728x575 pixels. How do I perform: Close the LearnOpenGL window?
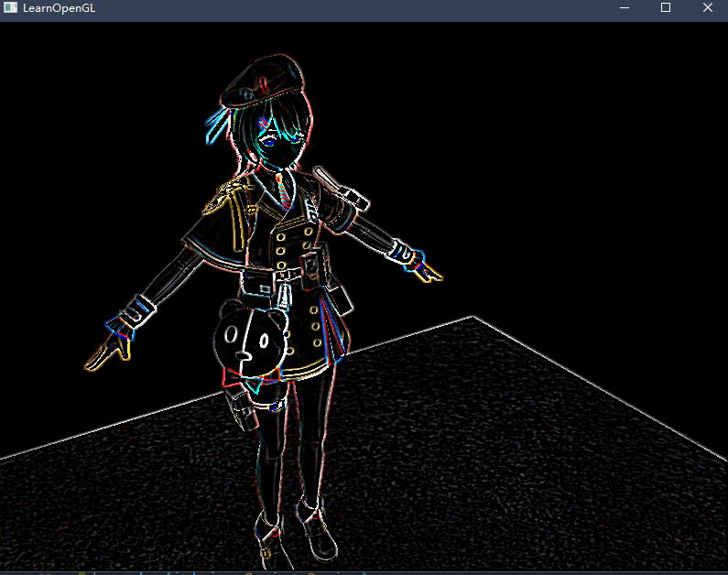tap(707, 7)
